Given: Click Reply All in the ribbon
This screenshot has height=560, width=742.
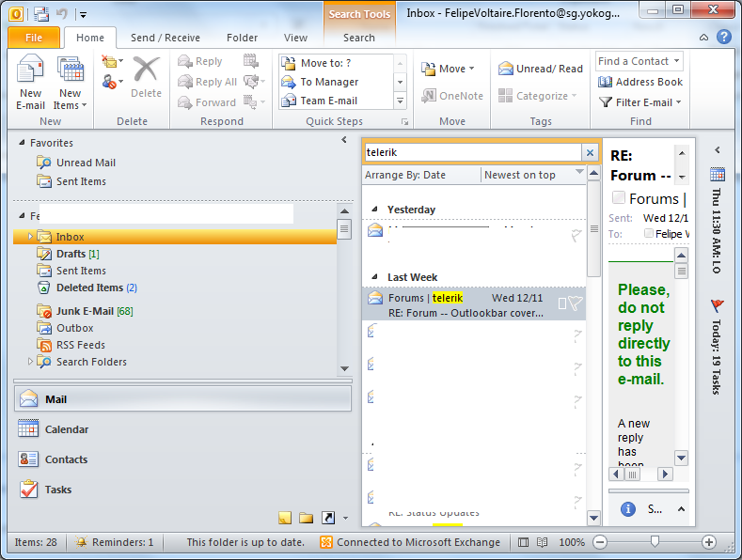Looking at the screenshot, I should (207, 82).
